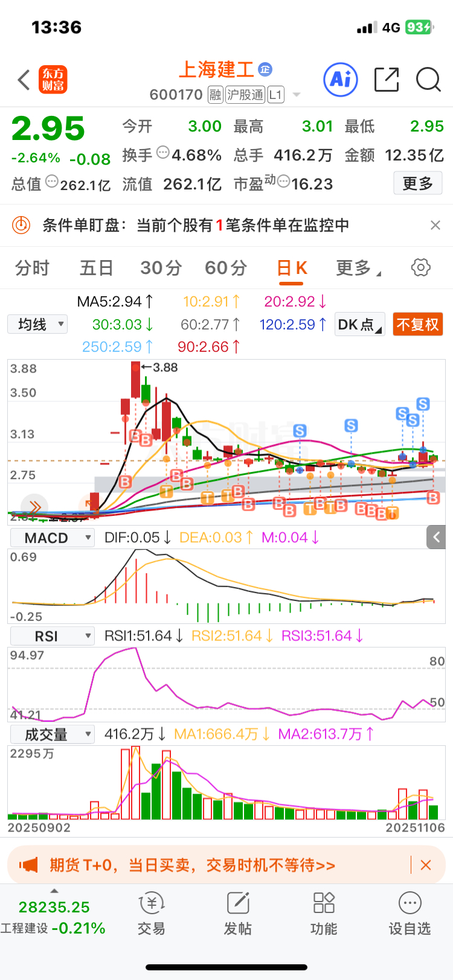The width and height of the screenshot is (453, 980).
Task: Open the 均线 indicator dropdown
Action: click(x=37, y=325)
